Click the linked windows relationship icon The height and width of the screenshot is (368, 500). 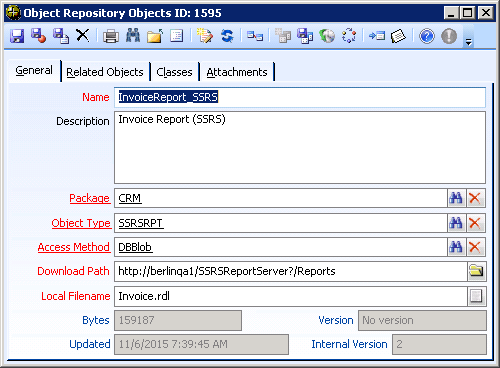pyautogui.click(x=255, y=36)
